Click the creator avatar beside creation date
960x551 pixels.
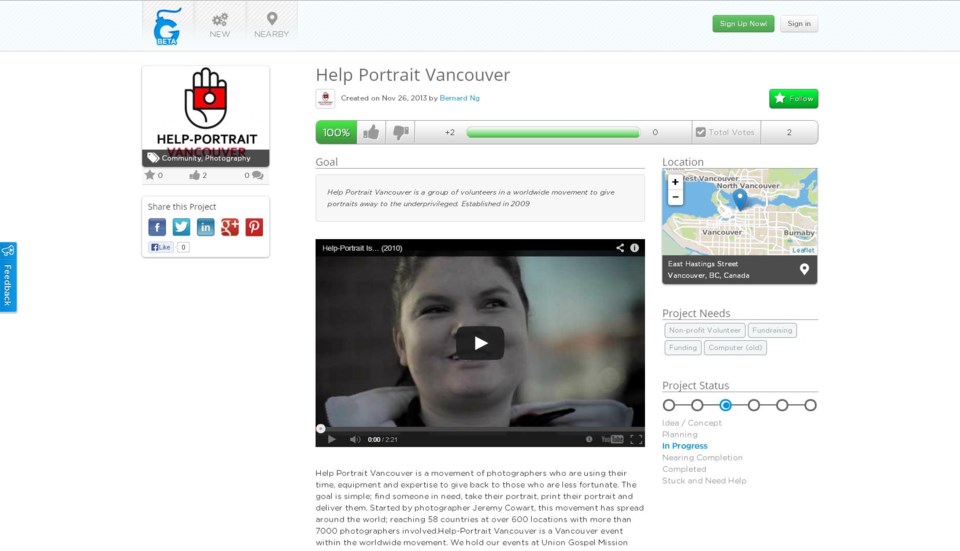click(x=325, y=99)
